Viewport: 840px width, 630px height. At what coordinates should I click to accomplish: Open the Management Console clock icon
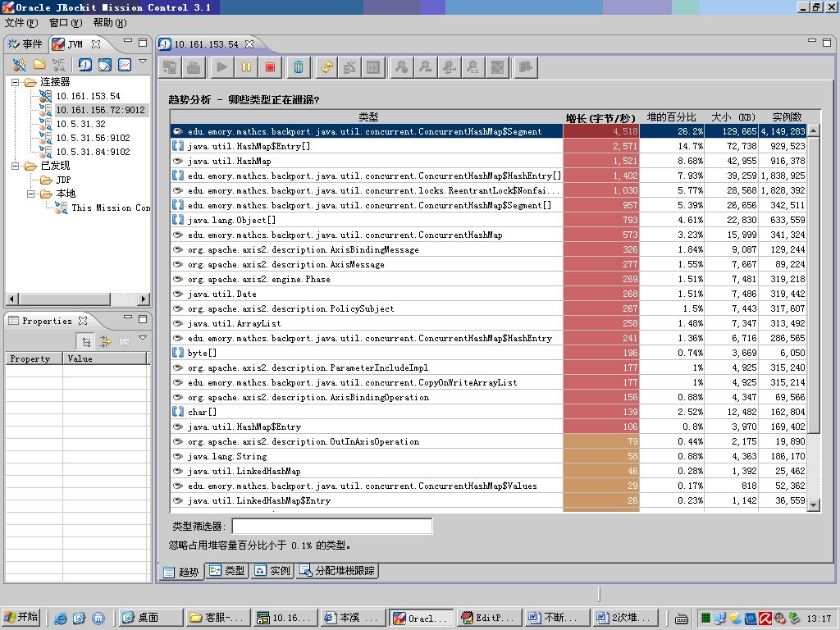[85, 65]
